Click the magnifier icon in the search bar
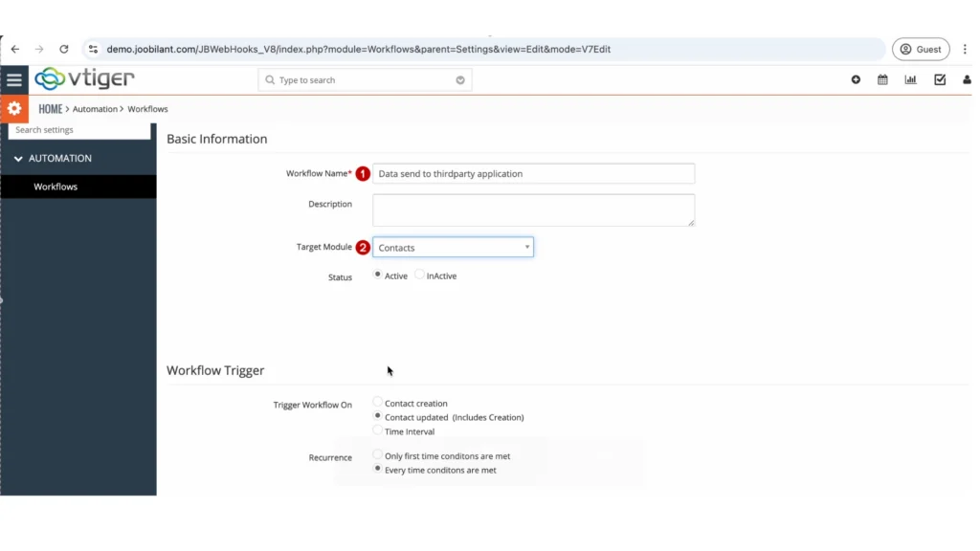 point(271,79)
